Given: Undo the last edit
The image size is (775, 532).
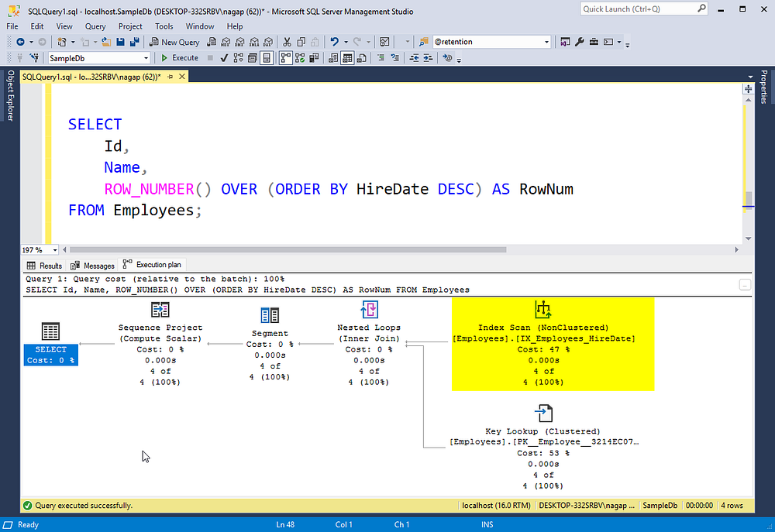Looking at the screenshot, I should pyautogui.click(x=333, y=41).
